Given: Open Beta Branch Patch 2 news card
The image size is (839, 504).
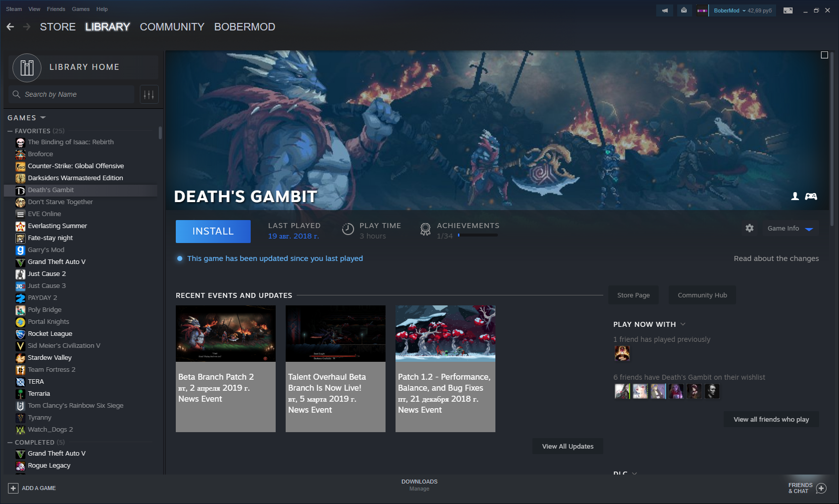Looking at the screenshot, I should (x=226, y=369).
